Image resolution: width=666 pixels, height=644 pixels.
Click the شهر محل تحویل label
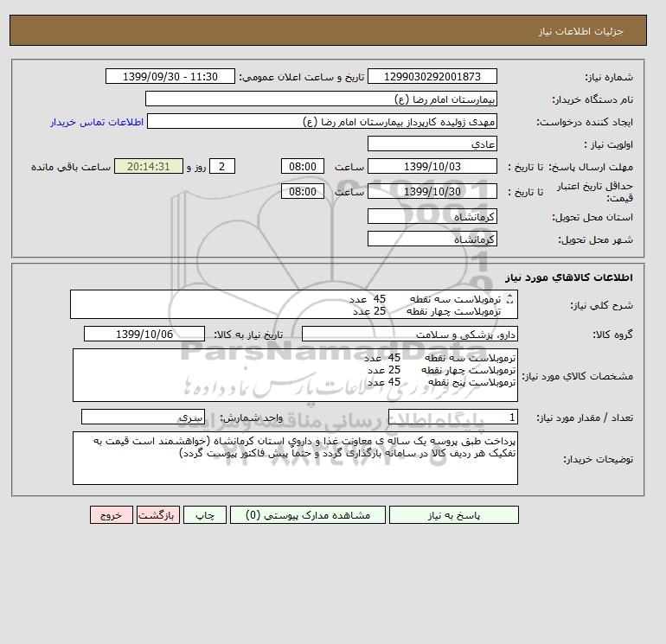coord(595,239)
